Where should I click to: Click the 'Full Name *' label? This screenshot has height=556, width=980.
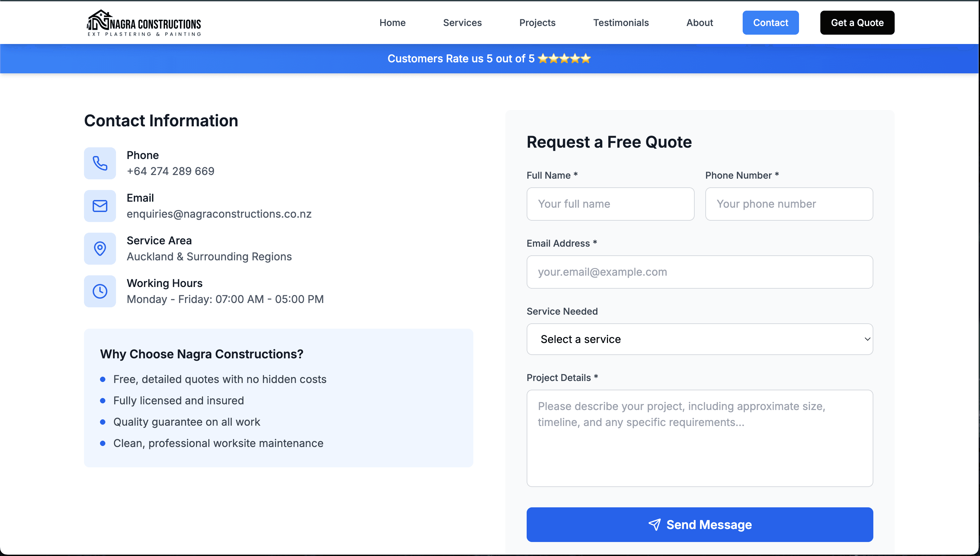[x=552, y=175]
